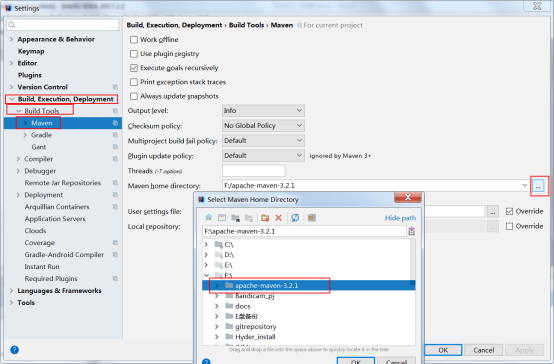Click the per-project icon next to Compiler
Image resolution: width=554 pixels, height=364 pixels.
(115, 159)
